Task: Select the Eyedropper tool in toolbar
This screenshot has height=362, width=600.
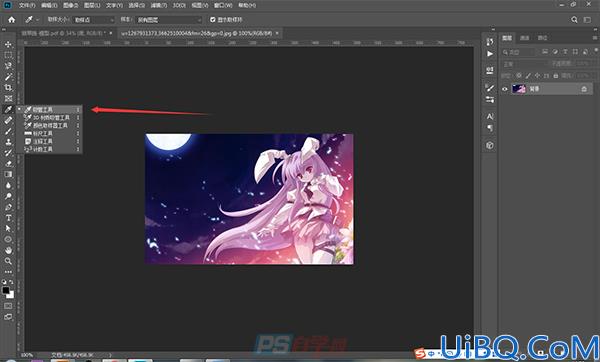Action: point(8,109)
